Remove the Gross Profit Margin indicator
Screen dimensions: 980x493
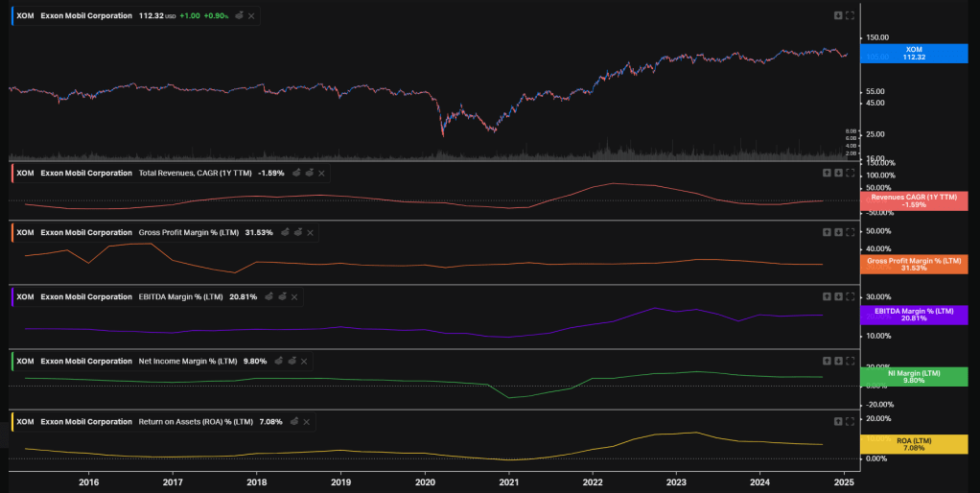point(311,232)
